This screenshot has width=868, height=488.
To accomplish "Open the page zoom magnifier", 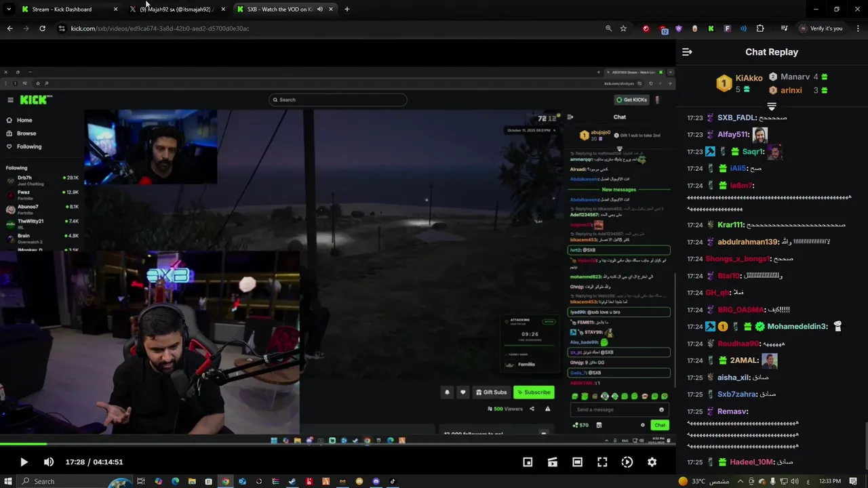I will tap(608, 28).
